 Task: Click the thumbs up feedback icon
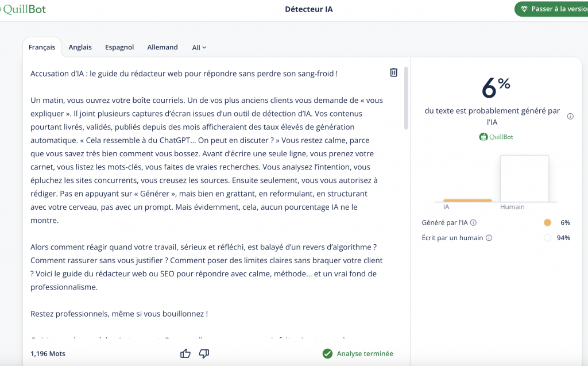185,353
